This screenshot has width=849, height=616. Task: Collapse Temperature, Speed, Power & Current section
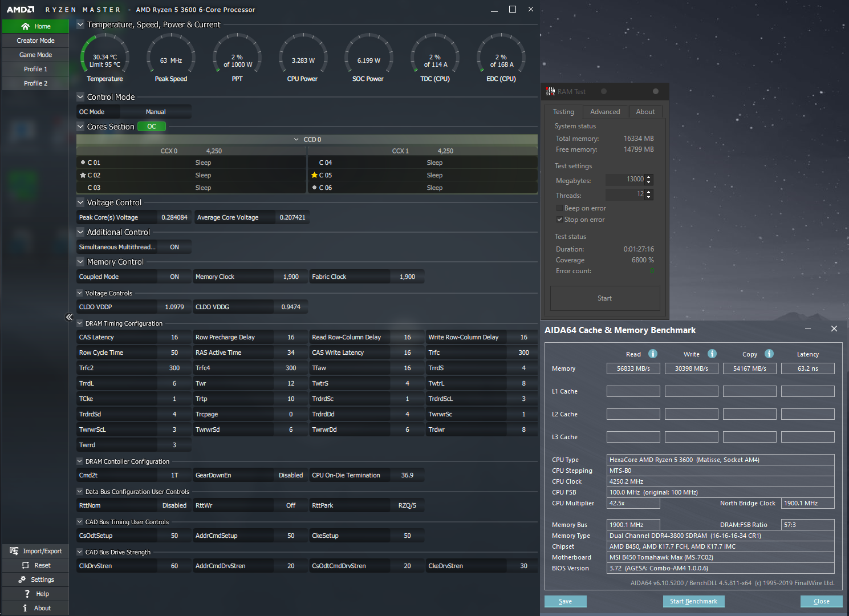(x=80, y=25)
